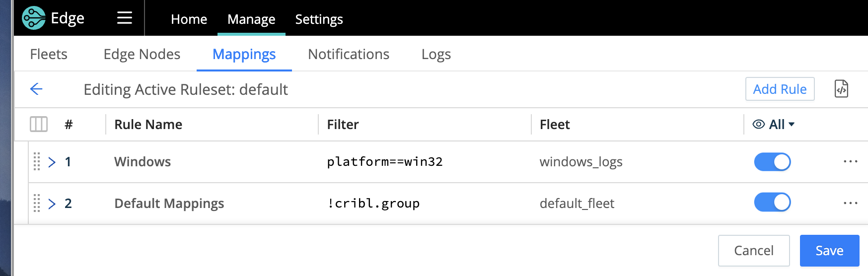Viewport: 868px width, 276px height.
Task: Expand rule 1 Windows row
Action: point(52,162)
